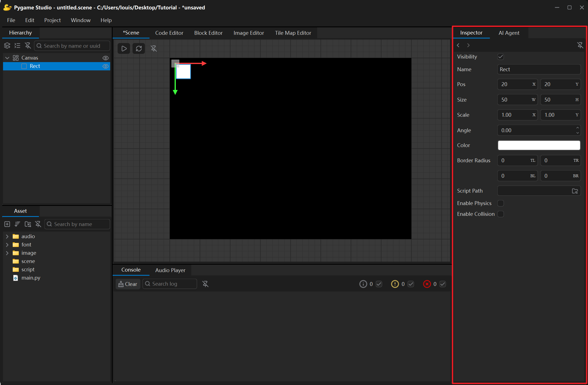Uncheck the Visibility checkbox in Inspector
Screen dimensions: 588x385
501,57
